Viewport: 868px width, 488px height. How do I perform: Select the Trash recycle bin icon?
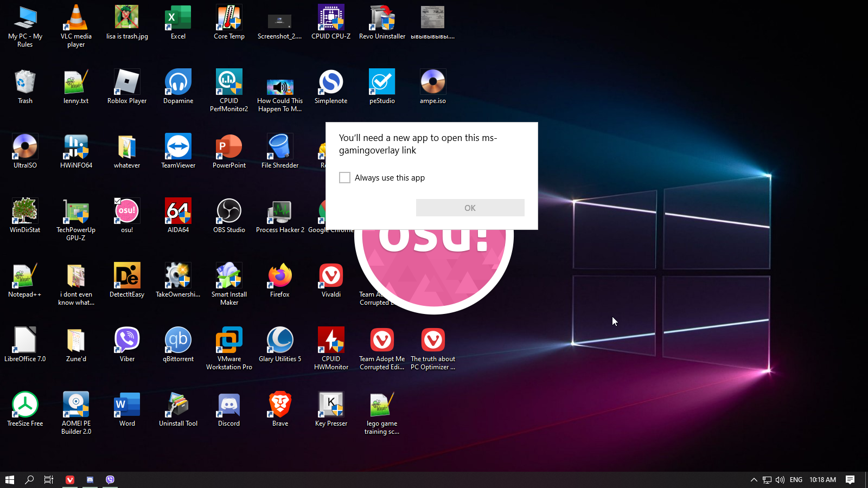pyautogui.click(x=25, y=87)
